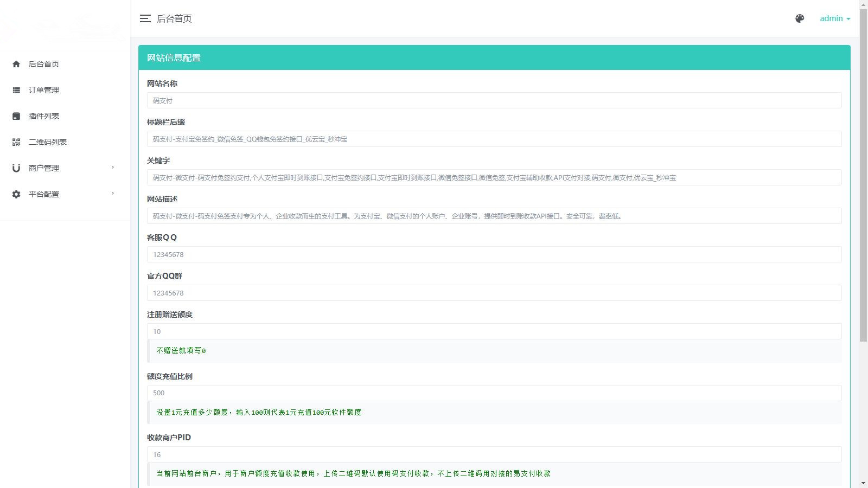Click the 注册赠送额度 input box
Screen dimensions: 868x488
[x=494, y=331]
